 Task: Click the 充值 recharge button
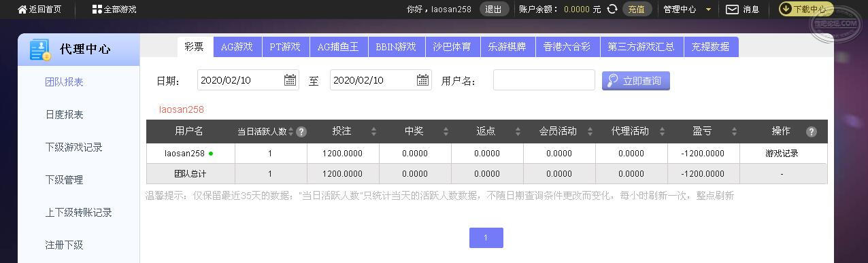pos(637,10)
